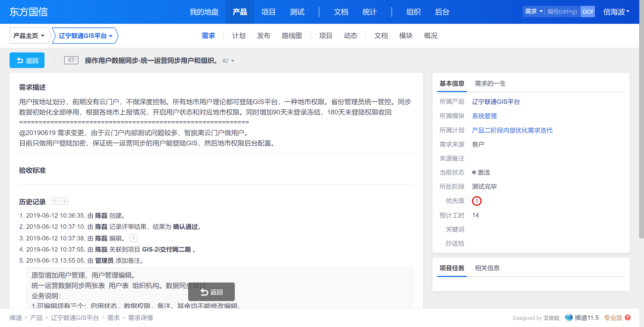Screen dimensions: 644x327
Task: Expand the 辽宁联通GIS平台 product selector
Action: pyautogui.click(x=85, y=36)
